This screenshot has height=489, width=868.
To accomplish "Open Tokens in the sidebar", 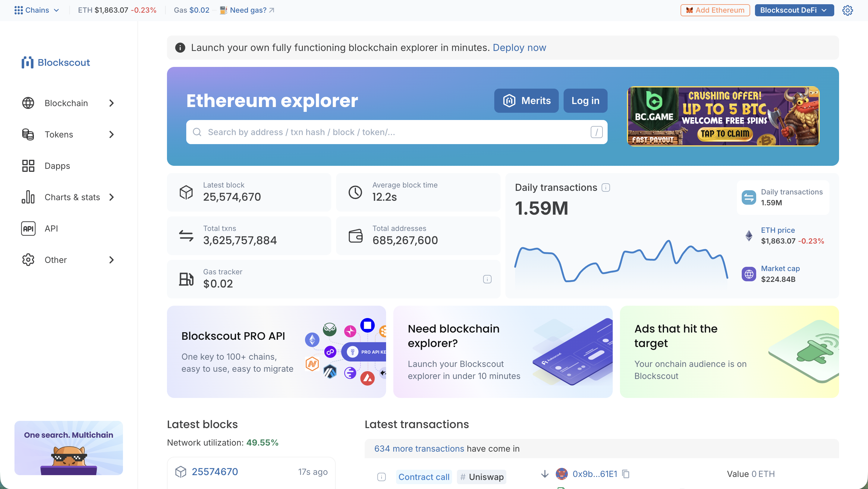I will pos(69,134).
